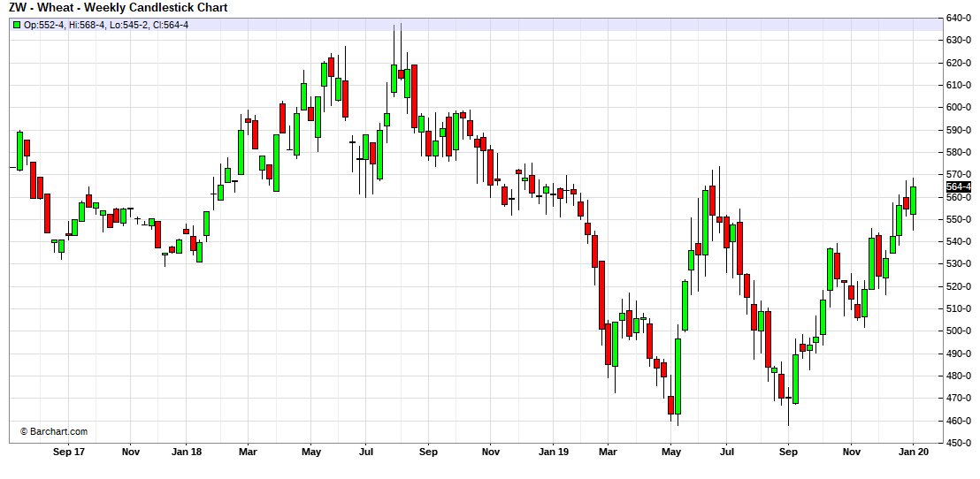Click the 500-0 price axis label
Viewport: 980px width, 479px height.
(960, 331)
